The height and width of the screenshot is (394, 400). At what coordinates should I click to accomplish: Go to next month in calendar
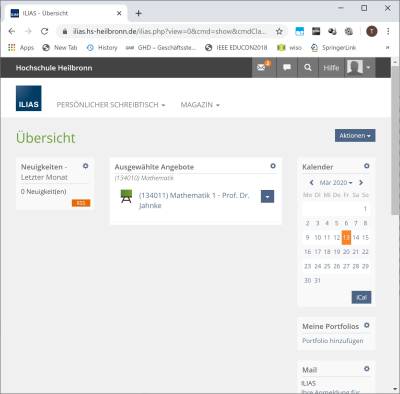361,183
